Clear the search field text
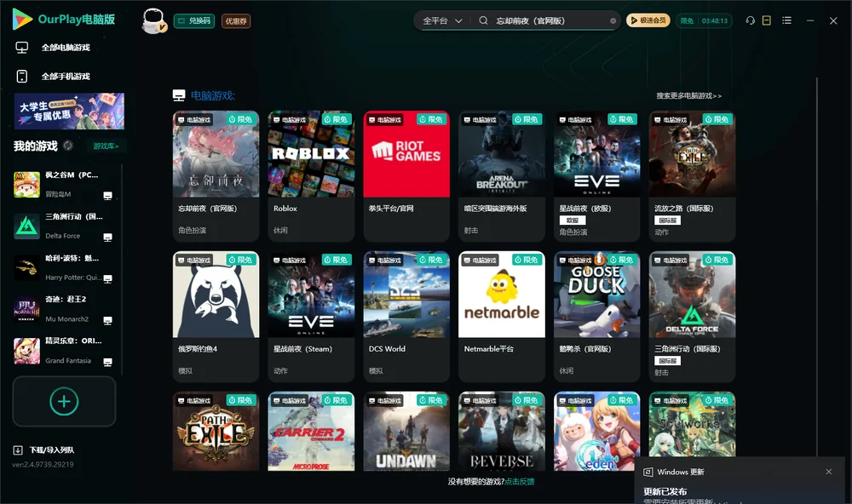 pos(613,21)
